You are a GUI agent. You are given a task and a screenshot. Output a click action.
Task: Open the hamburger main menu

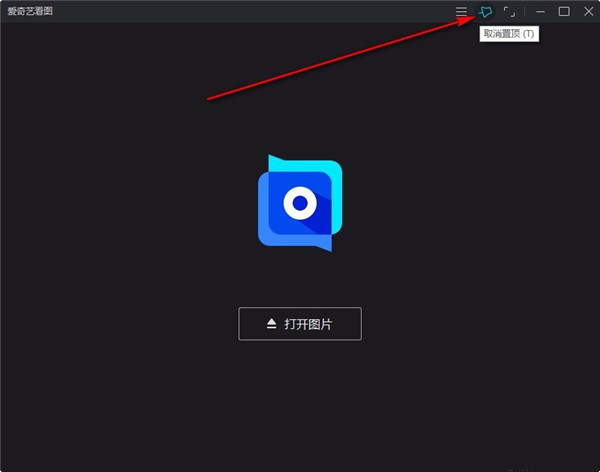[461, 11]
